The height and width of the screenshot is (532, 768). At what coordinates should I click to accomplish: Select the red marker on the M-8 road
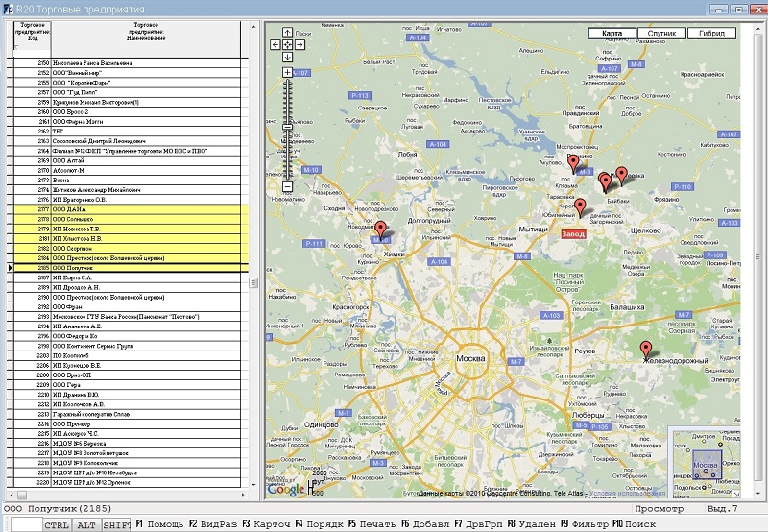(573, 162)
